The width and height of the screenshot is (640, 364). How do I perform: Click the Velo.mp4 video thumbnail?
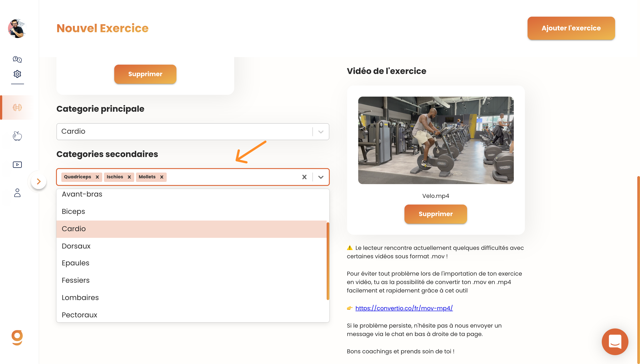tap(436, 141)
